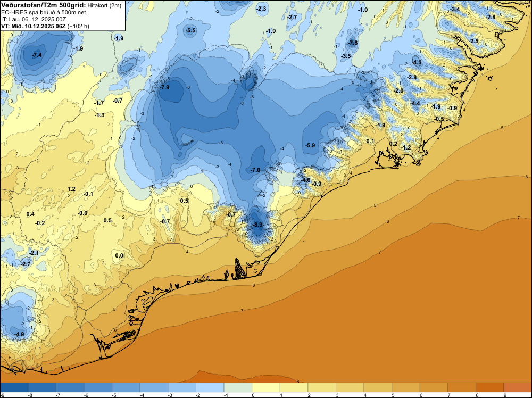Click the -7.9 temperature label
The image size is (532, 398).
pos(164,88)
